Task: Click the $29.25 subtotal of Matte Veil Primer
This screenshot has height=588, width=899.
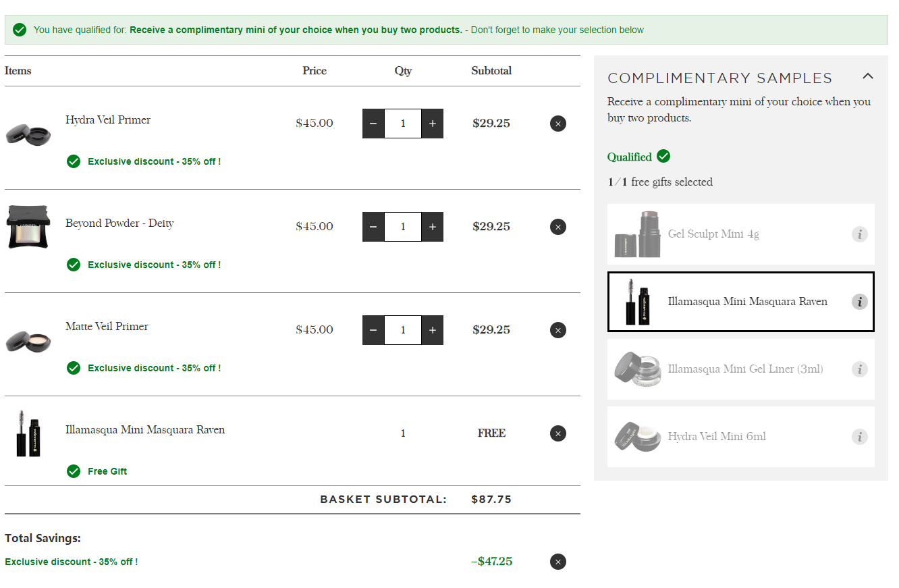Action: (x=491, y=330)
